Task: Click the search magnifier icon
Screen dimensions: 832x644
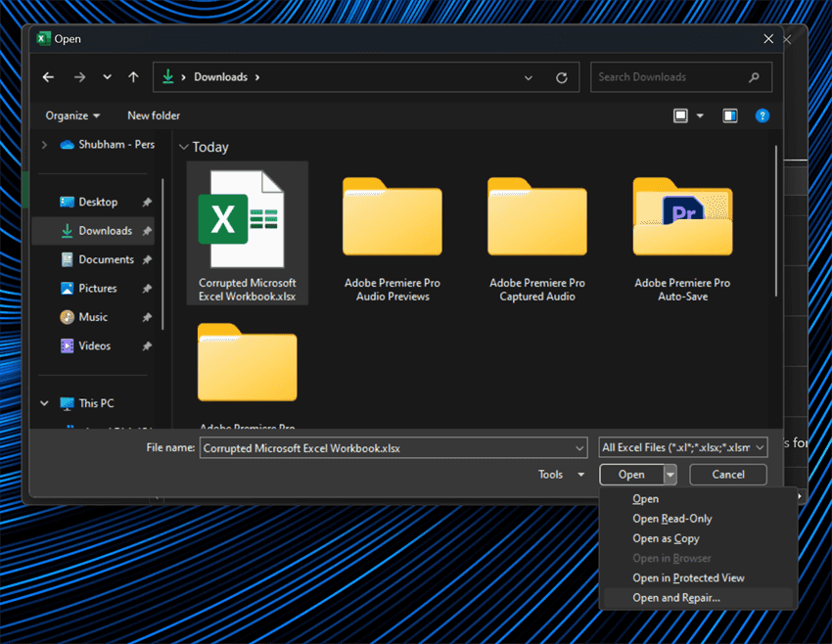Action: pos(754,77)
